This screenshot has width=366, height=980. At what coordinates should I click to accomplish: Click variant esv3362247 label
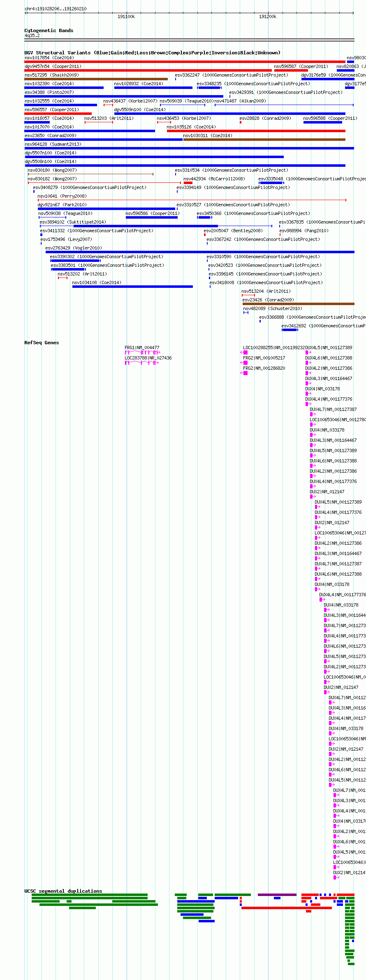tap(232, 75)
